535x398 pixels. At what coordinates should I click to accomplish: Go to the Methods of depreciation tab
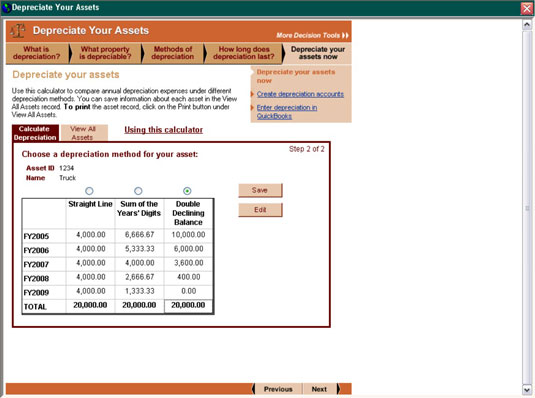click(x=173, y=53)
